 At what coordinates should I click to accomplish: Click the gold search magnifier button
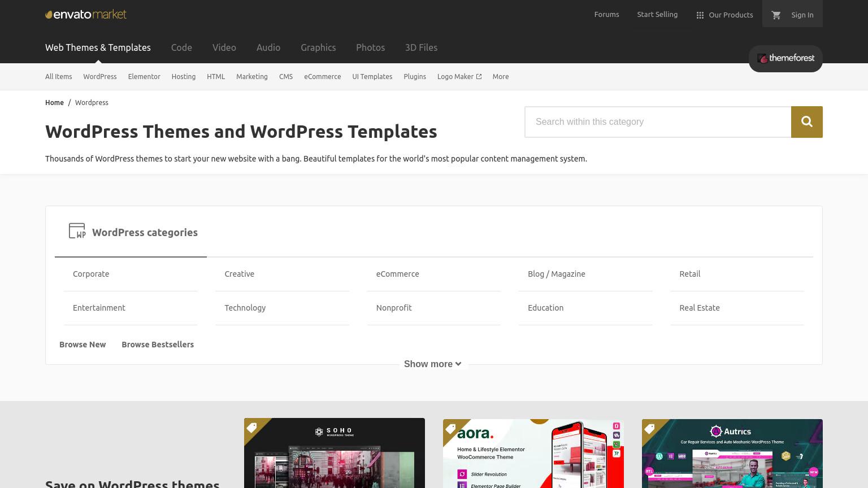pos(807,122)
